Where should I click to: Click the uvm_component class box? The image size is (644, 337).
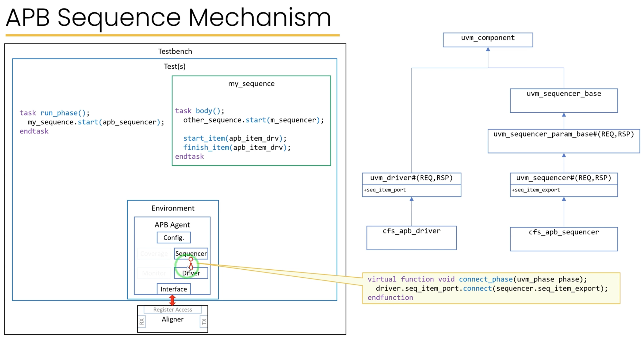pos(488,40)
